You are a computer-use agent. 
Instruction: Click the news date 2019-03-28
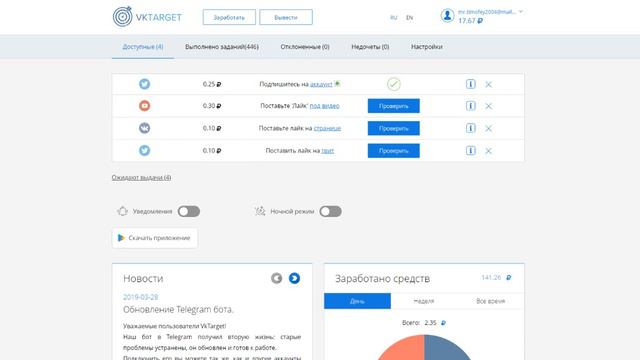[140, 297]
